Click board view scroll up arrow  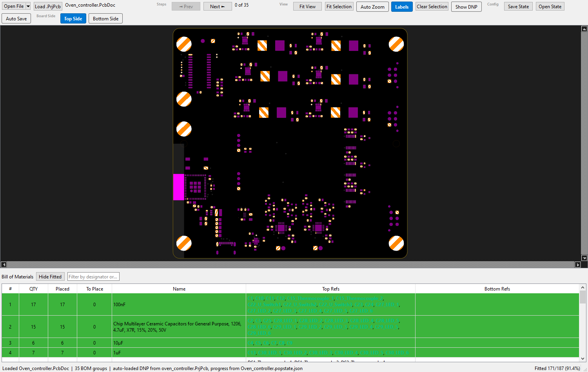click(584, 29)
